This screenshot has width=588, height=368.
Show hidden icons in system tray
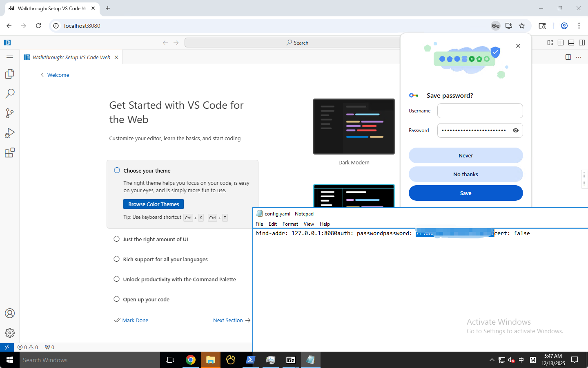tap(492, 360)
